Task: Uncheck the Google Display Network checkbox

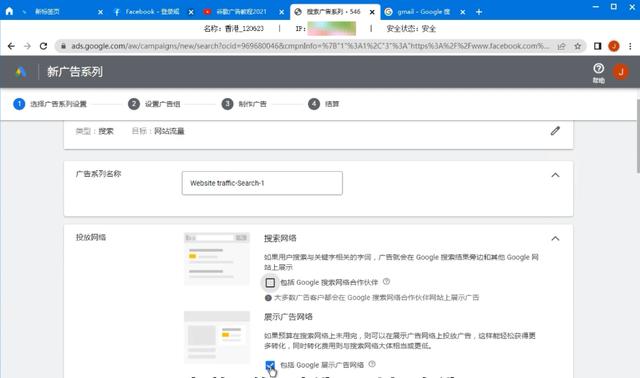Action: point(270,365)
